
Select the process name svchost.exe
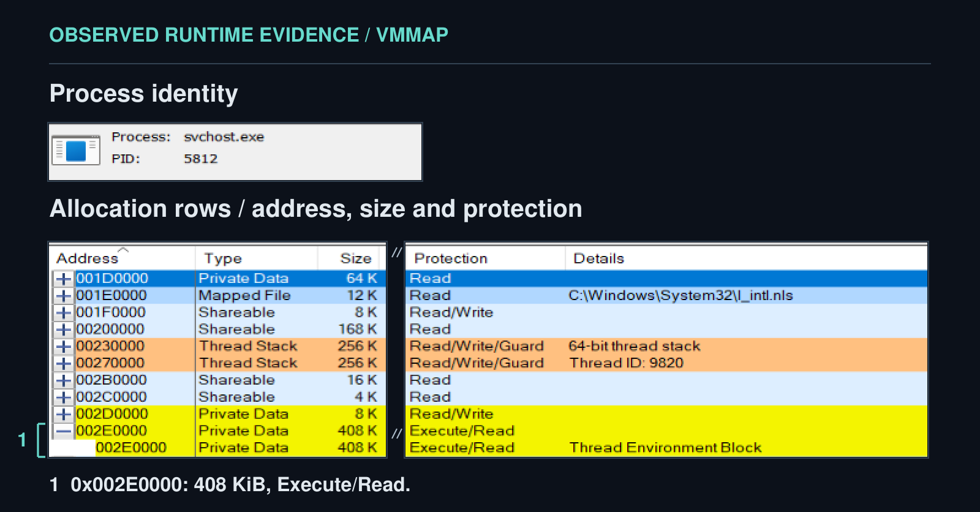[x=224, y=137]
